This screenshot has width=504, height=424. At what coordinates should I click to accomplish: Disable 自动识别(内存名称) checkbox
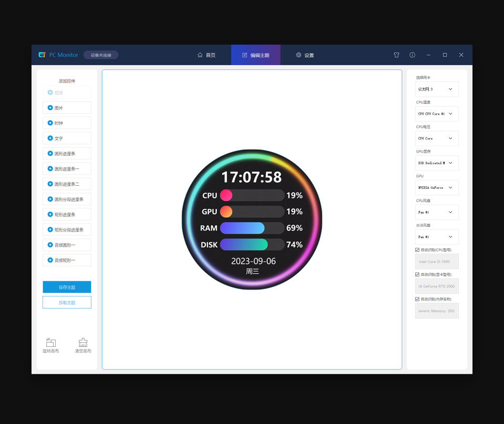[417, 299]
